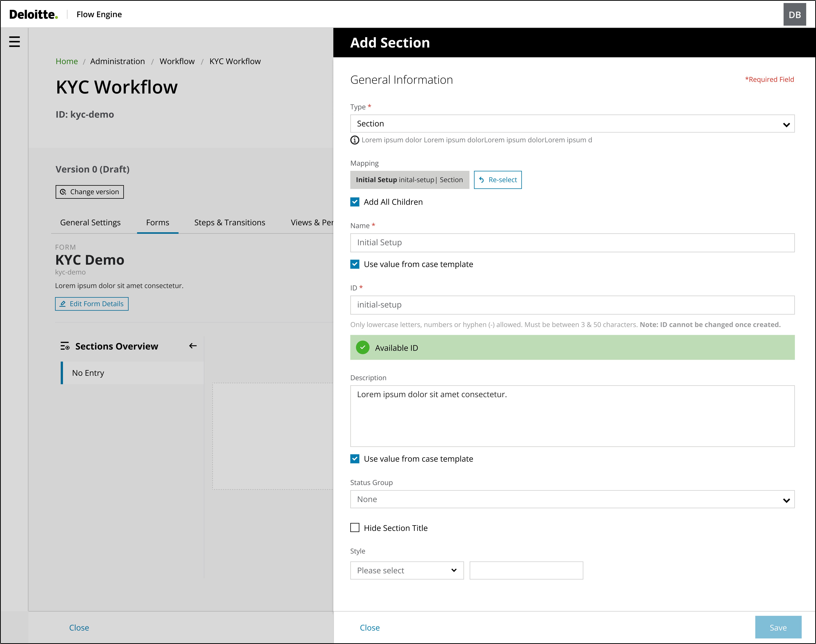The width and height of the screenshot is (816, 644).
Task: Switch to the General Settings tab
Action: pyautogui.click(x=90, y=222)
